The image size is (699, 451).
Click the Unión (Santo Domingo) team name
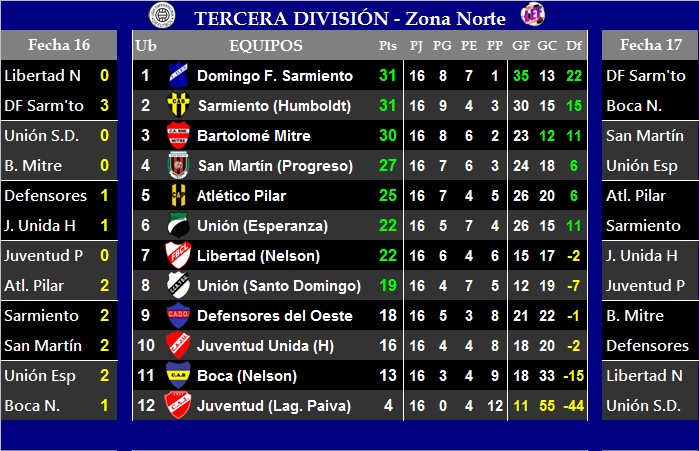click(x=279, y=286)
